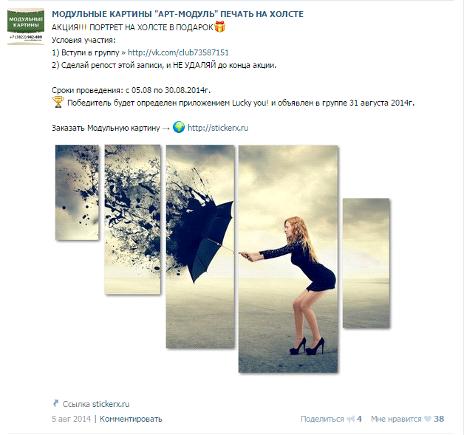Click the second canvas panel with splatter
Screen dimensions: 464x435
tap(132, 219)
